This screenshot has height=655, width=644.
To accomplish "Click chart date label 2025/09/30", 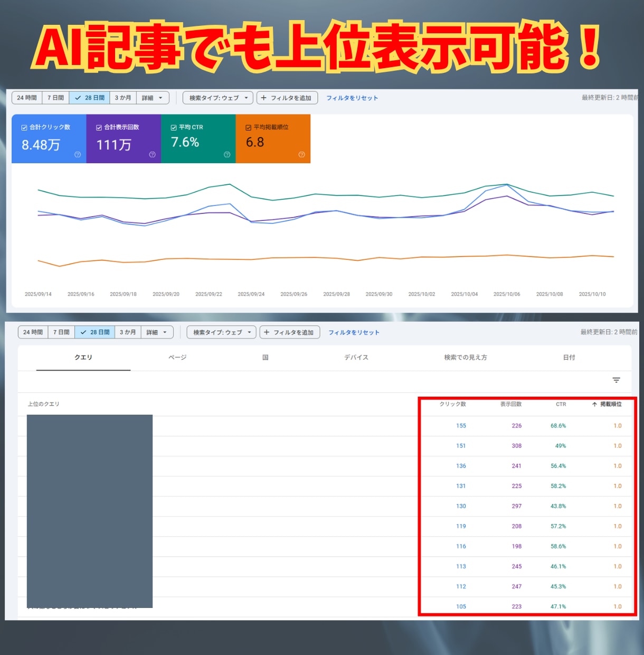I will point(379,294).
